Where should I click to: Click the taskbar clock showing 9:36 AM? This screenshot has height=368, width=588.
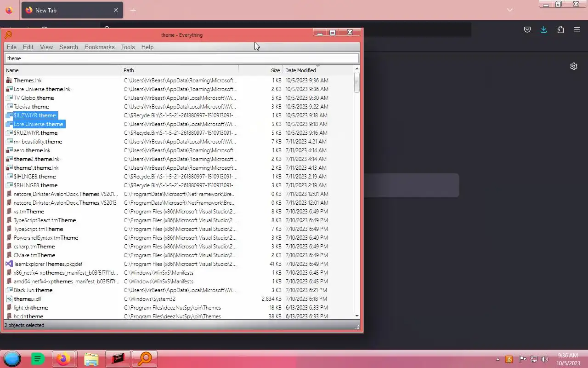[568, 359]
